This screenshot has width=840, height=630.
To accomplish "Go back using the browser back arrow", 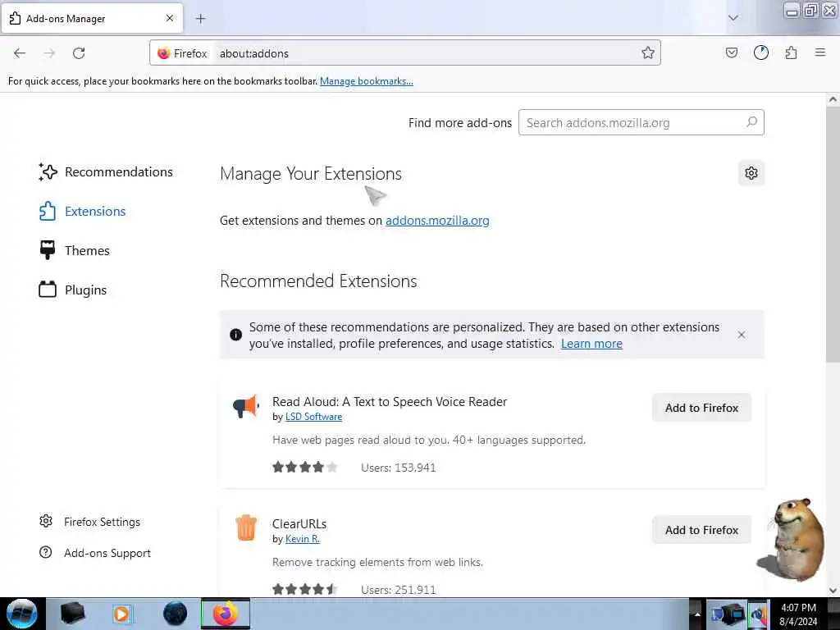I will click(20, 53).
